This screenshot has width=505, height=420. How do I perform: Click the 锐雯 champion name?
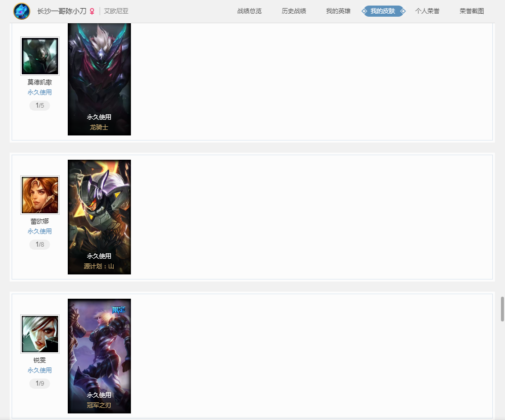tap(39, 360)
